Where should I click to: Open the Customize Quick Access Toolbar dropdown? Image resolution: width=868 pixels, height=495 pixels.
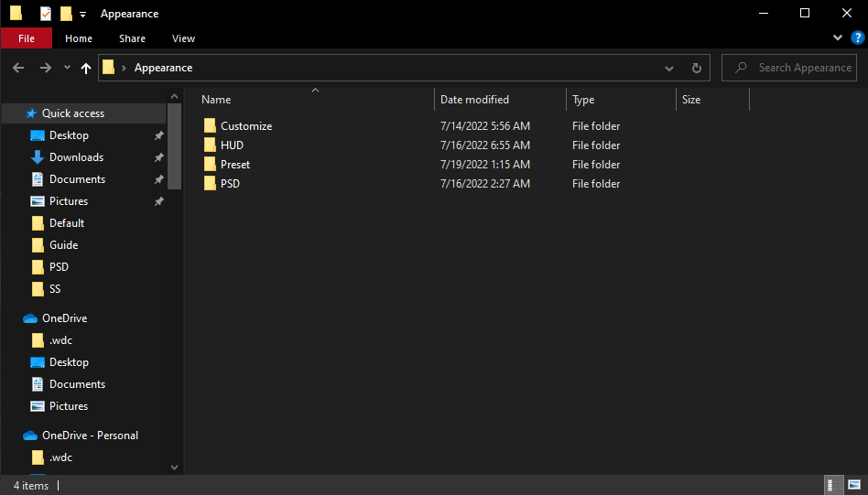point(83,14)
